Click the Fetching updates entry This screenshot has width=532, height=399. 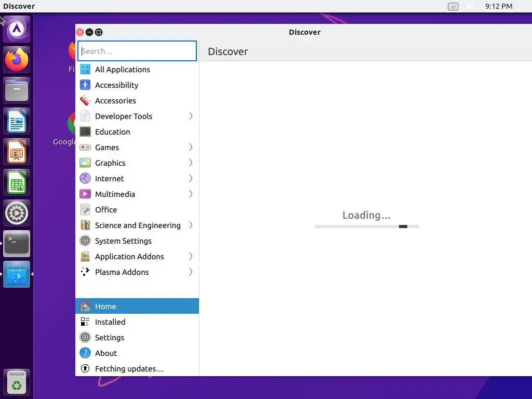(x=137, y=368)
